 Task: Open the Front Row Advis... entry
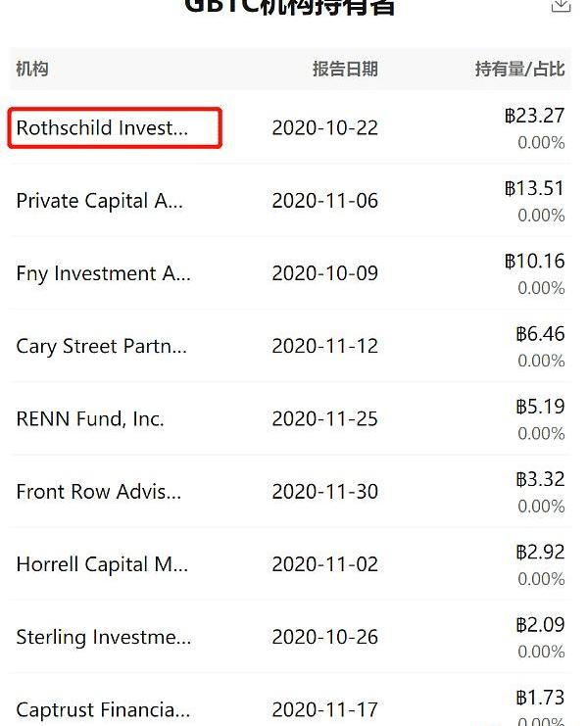[99, 492]
